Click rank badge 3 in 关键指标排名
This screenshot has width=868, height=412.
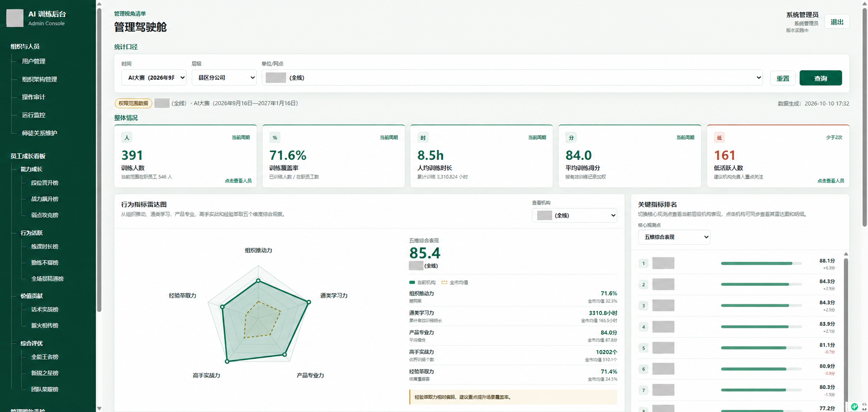(643, 306)
